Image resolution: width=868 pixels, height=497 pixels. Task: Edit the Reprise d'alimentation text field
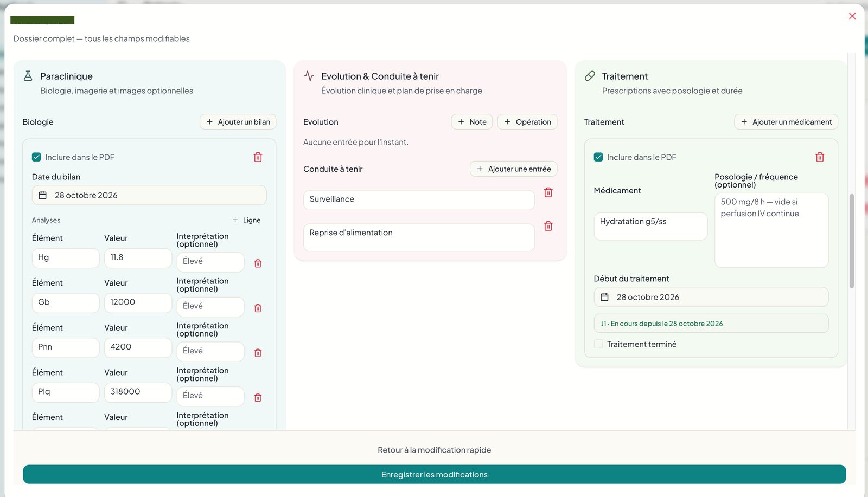[419, 237]
